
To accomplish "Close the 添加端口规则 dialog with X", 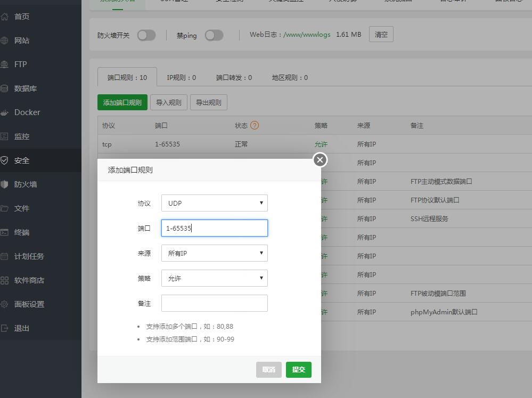I will tap(320, 160).
